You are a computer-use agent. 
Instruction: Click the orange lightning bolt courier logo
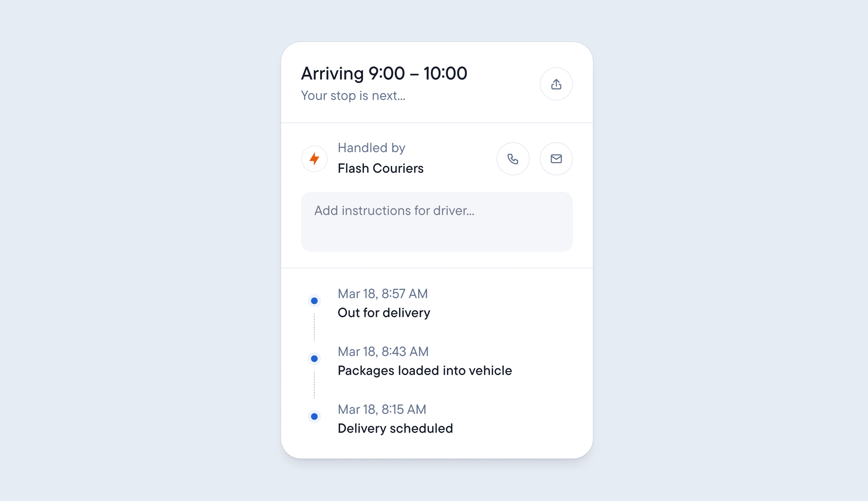click(314, 159)
